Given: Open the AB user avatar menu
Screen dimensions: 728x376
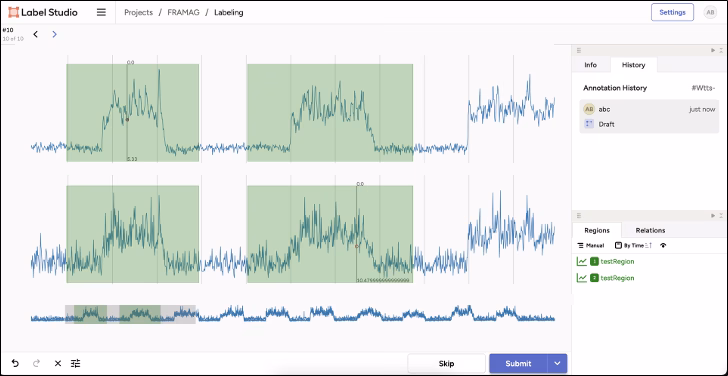Looking at the screenshot, I should tap(710, 13).
